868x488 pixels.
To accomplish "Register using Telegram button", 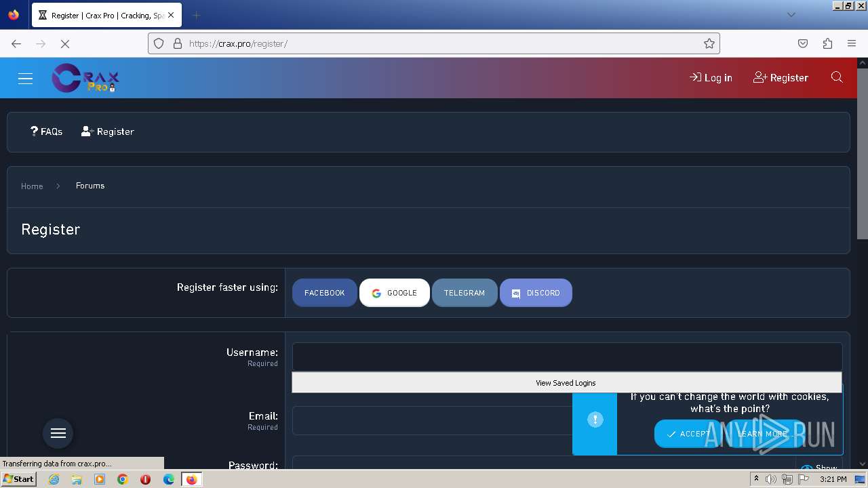I will tap(465, 293).
